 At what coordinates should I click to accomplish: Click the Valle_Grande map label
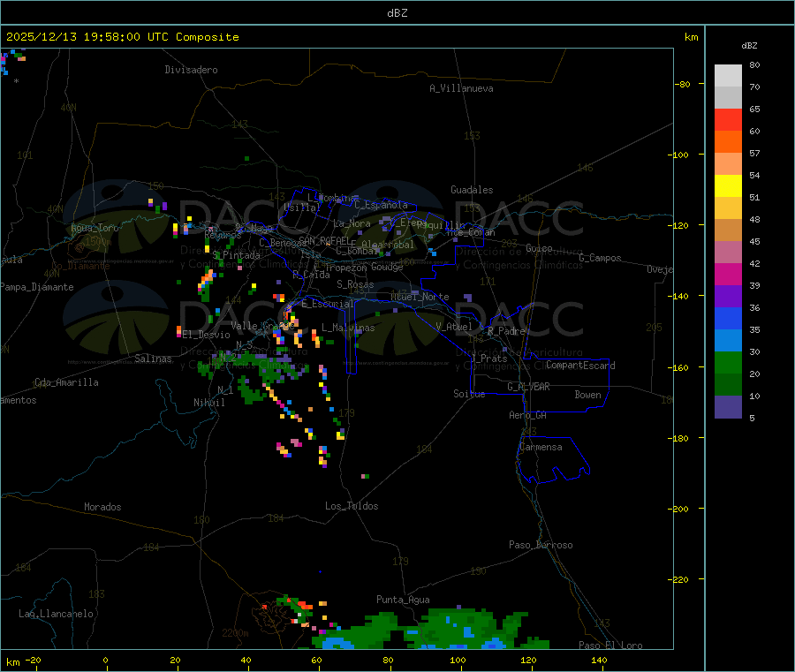pyautogui.click(x=262, y=326)
